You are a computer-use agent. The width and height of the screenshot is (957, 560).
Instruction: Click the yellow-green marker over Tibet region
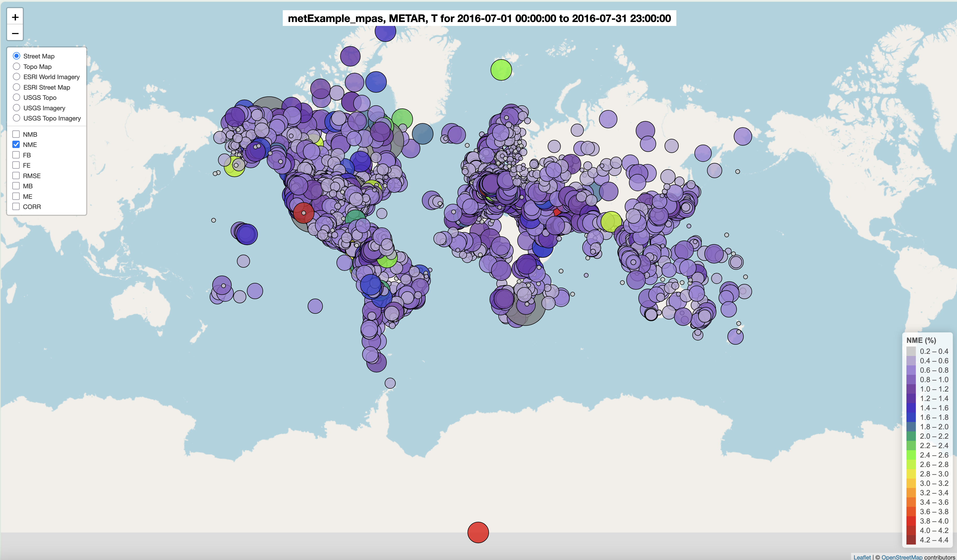(611, 222)
